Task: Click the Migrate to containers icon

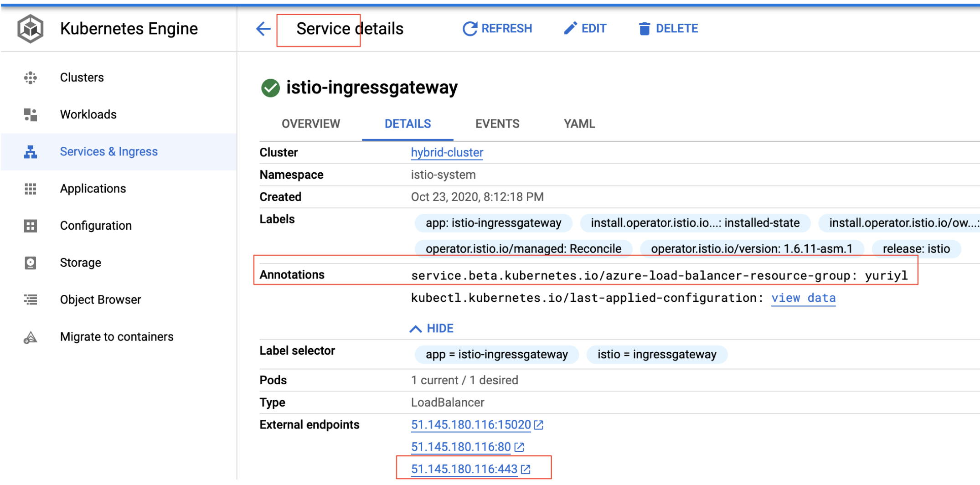Action: pos(30,337)
